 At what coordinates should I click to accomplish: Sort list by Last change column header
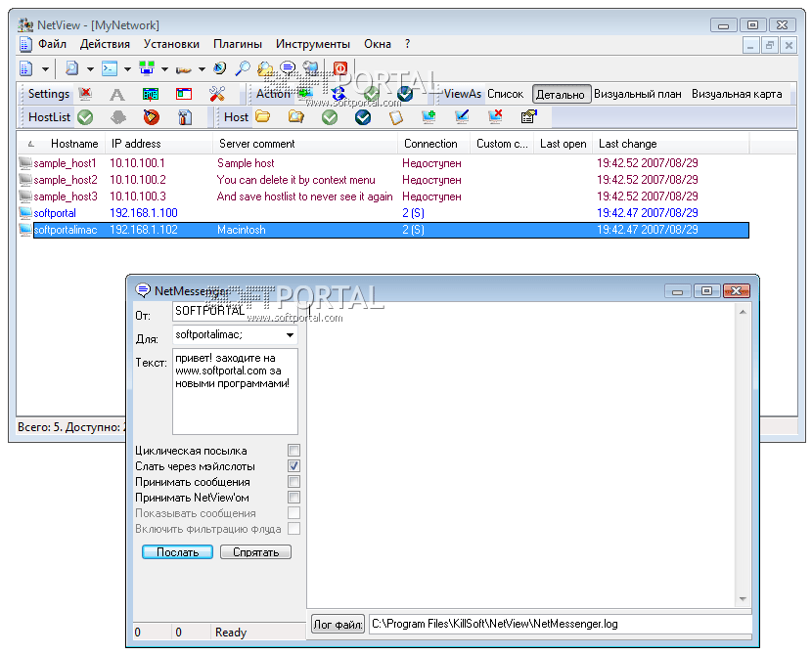[x=670, y=144]
